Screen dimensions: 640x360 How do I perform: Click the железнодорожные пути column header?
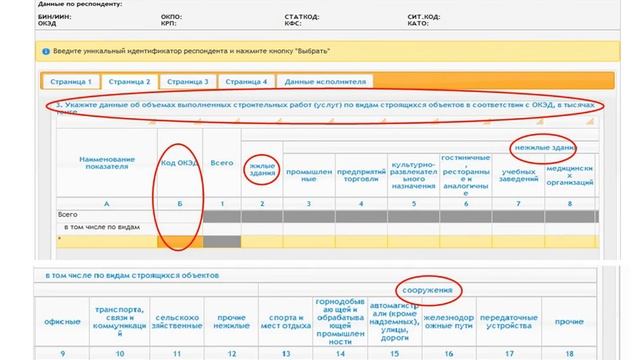click(449, 322)
